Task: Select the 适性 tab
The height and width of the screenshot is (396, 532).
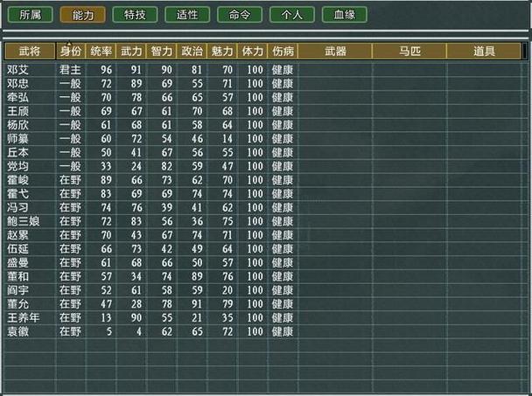Action: 186,15
